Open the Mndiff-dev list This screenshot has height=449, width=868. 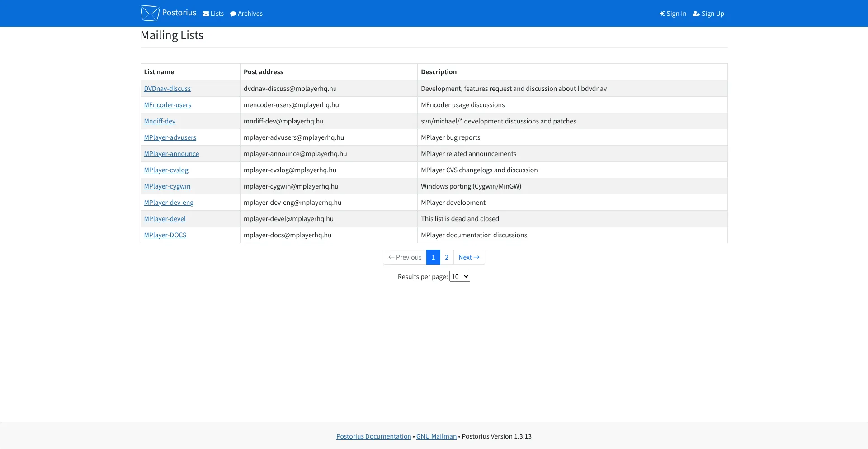pos(160,121)
